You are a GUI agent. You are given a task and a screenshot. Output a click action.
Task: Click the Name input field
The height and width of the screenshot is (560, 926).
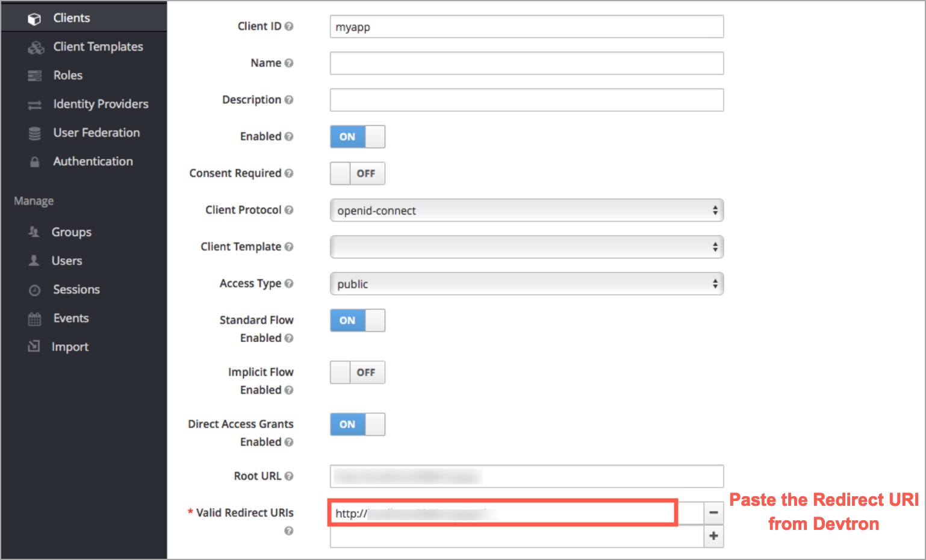point(526,63)
